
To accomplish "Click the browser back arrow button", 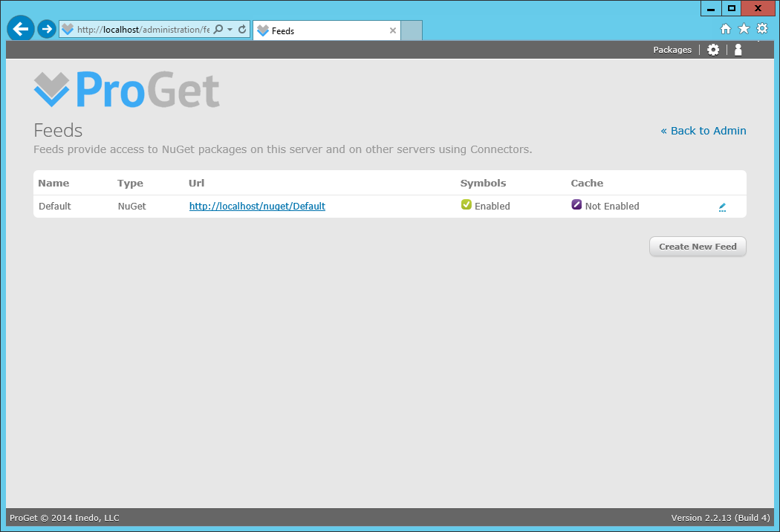I will pyautogui.click(x=20, y=29).
